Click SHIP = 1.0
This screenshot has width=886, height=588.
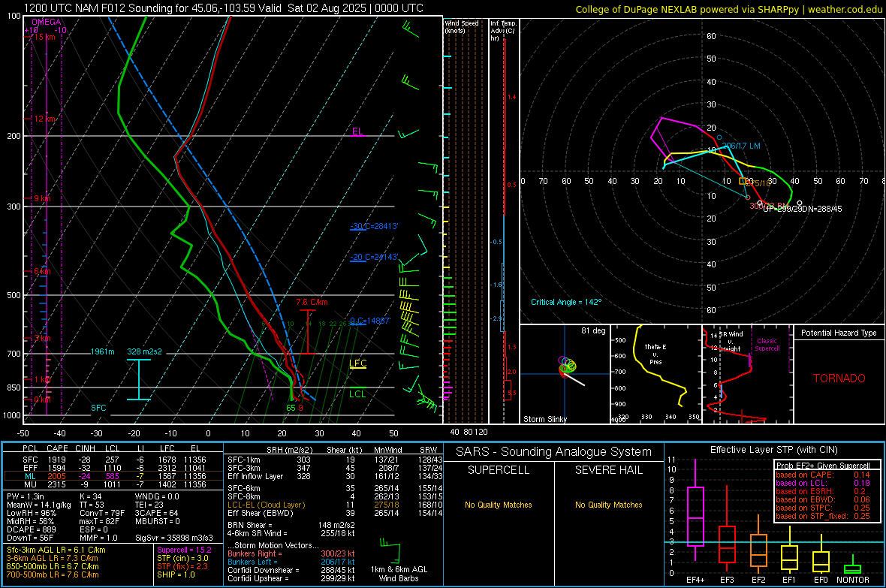(x=176, y=574)
